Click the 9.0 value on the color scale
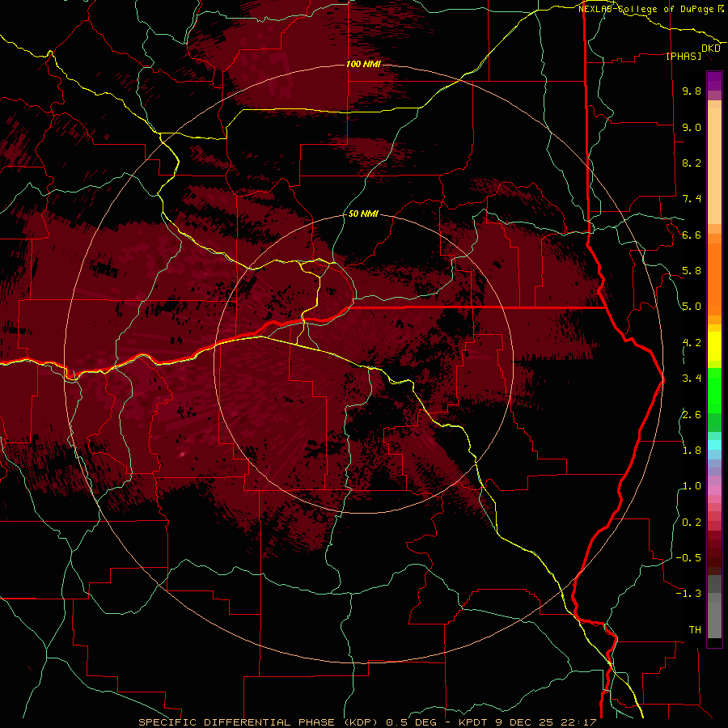This screenshot has width=728, height=728. 692,127
